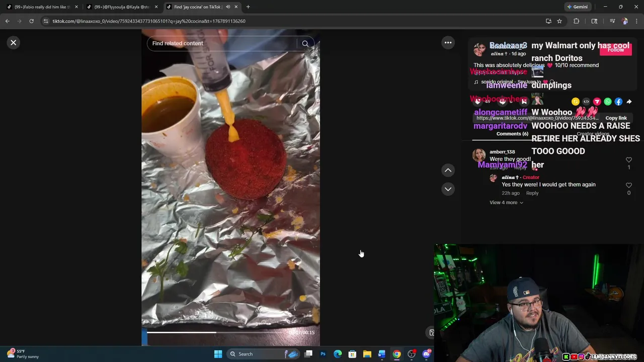Click the Windows taskbar Search box

coord(264,354)
